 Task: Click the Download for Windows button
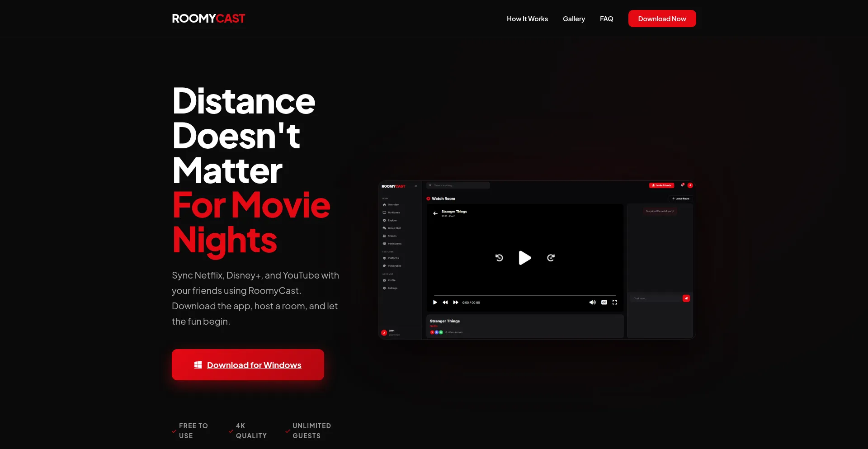coord(248,364)
